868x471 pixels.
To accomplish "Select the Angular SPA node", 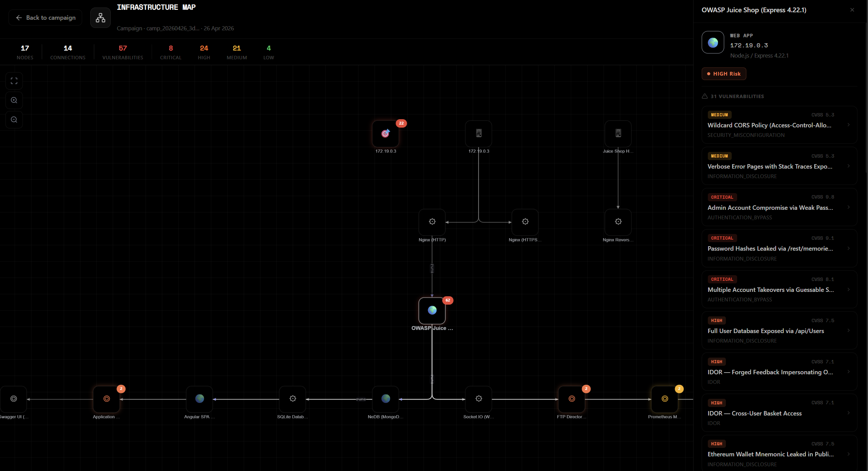I will 200,399.
